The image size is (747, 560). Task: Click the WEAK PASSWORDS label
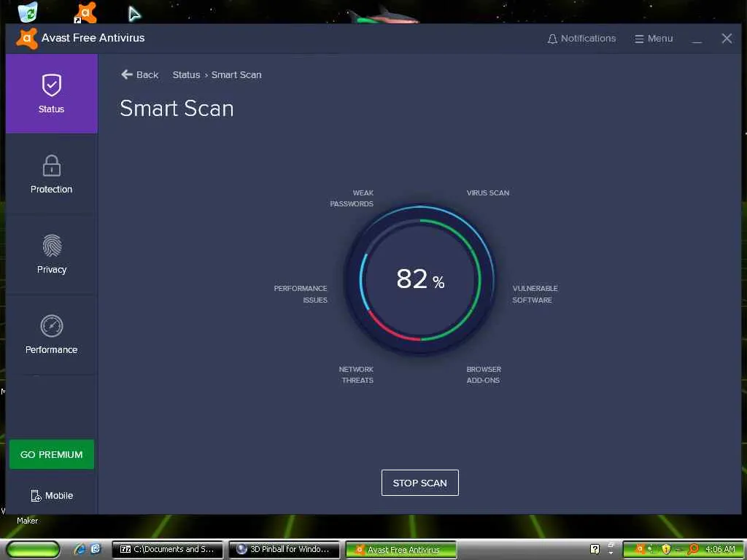352,198
